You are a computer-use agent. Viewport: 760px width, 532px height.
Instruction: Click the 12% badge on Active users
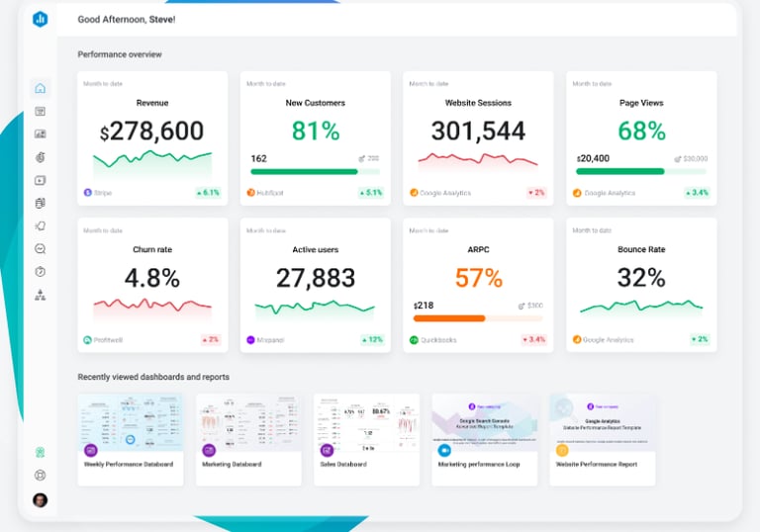(x=372, y=339)
